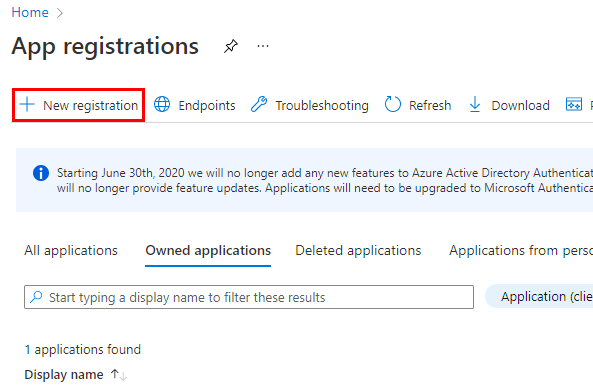
Task: Click the Display name column header
Action: click(64, 375)
